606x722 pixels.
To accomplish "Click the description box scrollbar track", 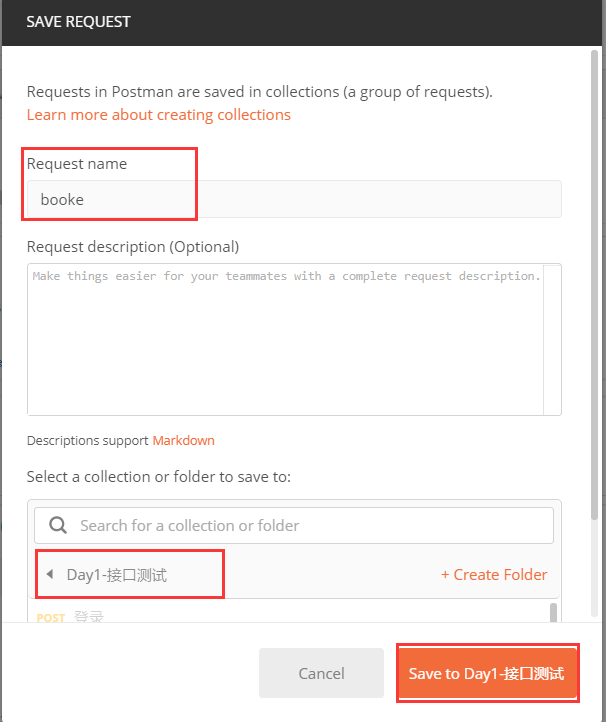I will pos(552,340).
